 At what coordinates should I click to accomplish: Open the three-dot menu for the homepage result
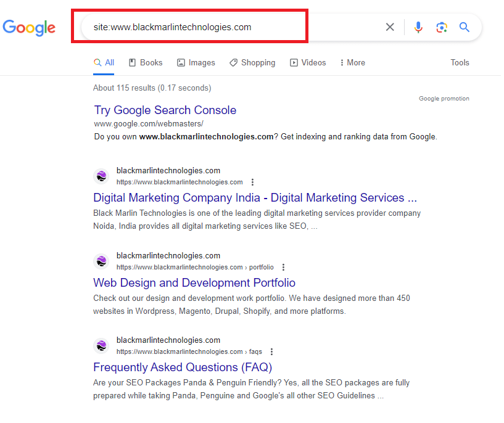pyautogui.click(x=253, y=182)
